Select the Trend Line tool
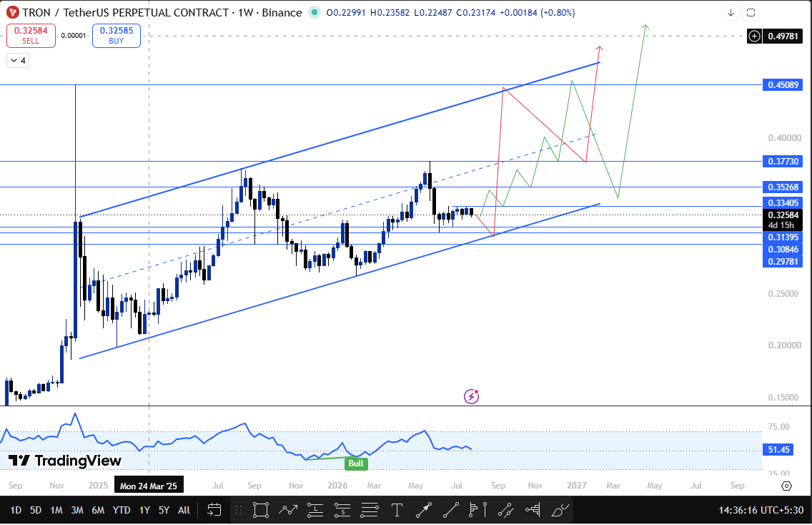 tap(450, 510)
